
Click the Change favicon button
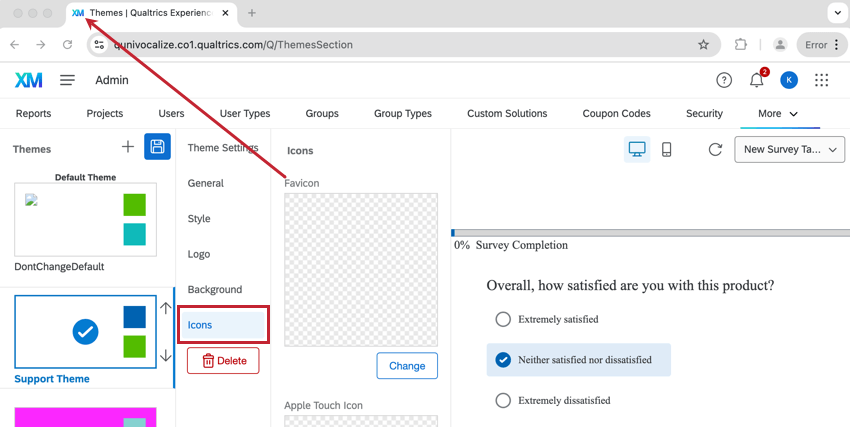[x=407, y=366]
